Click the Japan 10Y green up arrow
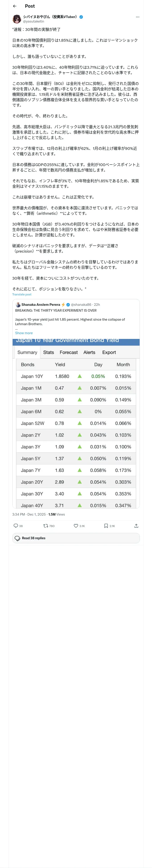 click(79, 376)
